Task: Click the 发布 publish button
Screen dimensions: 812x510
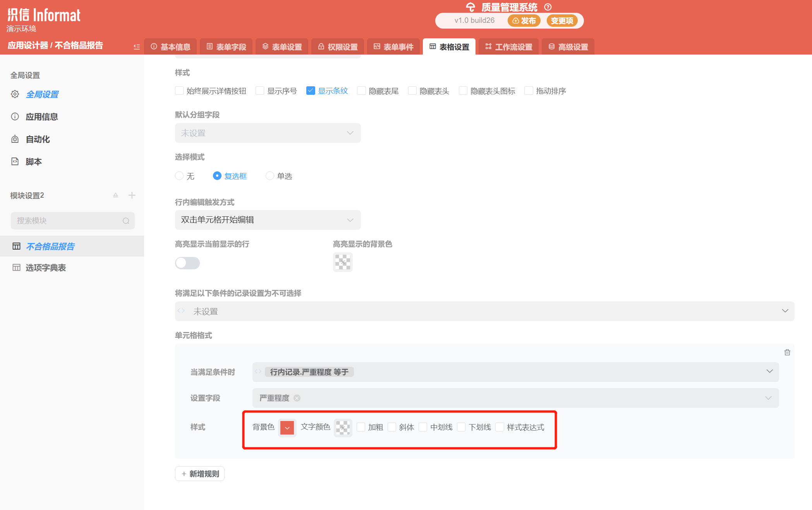Action: click(524, 21)
